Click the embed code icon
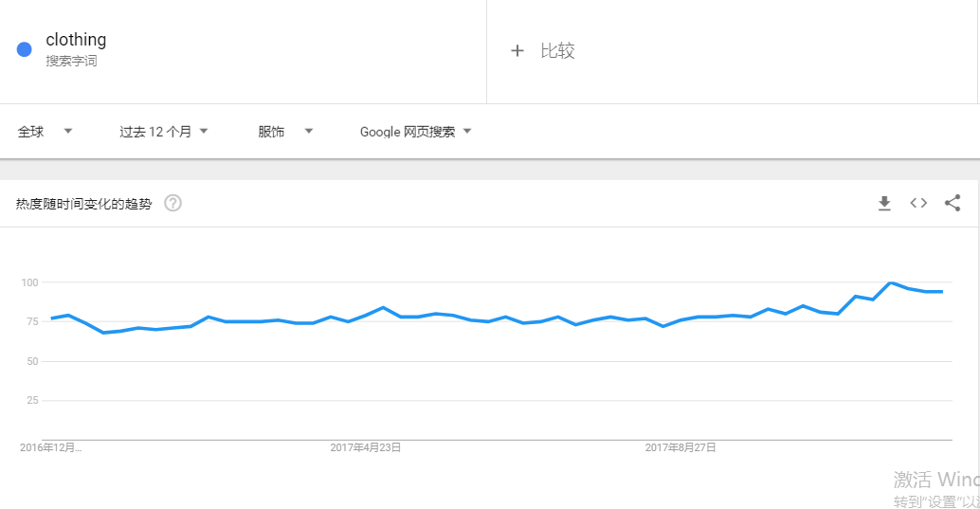This screenshot has width=980, height=509. pos(918,203)
